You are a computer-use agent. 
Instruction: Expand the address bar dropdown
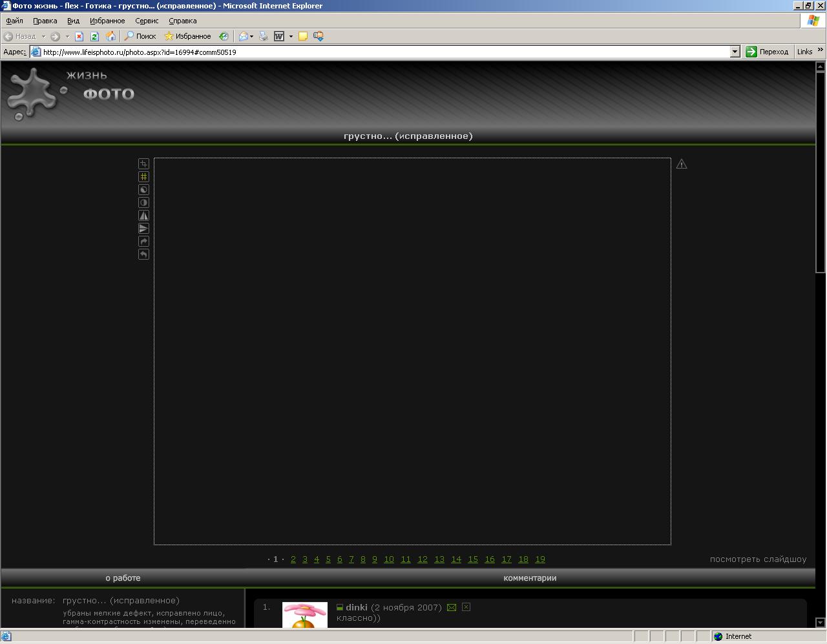tap(735, 52)
